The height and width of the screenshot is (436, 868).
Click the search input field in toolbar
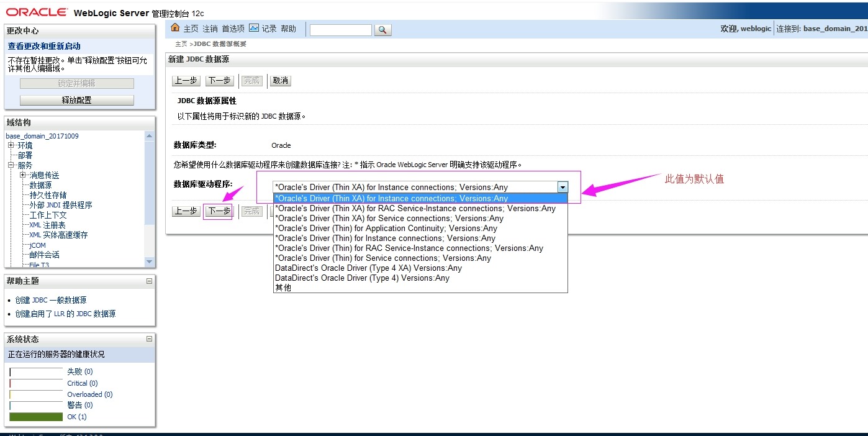340,30
